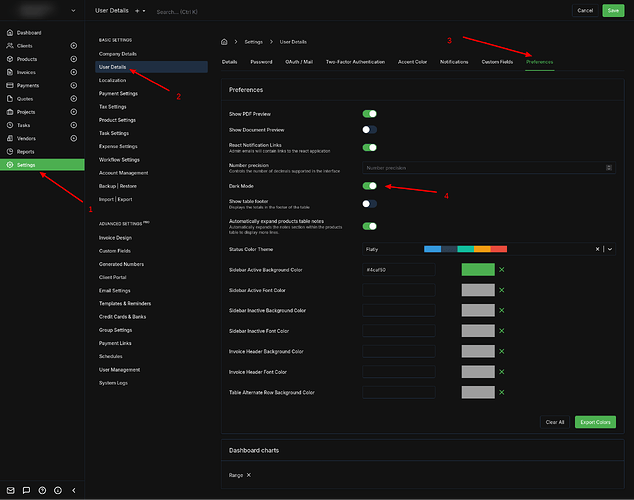Image resolution: width=634 pixels, height=500 pixels.
Task: Expand the Status Color Theme dropdown arrow
Action: coord(610,249)
